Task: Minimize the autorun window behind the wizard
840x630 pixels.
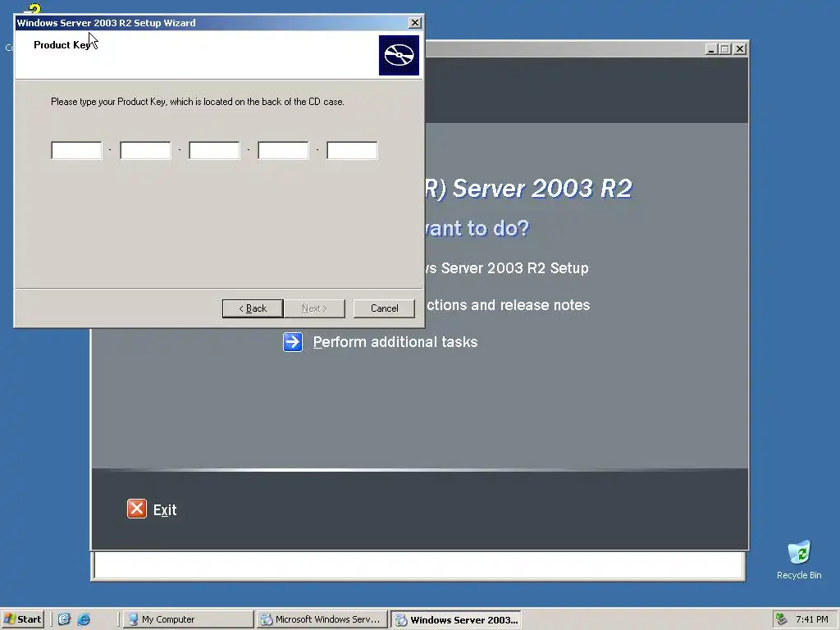Action: tap(711, 48)
